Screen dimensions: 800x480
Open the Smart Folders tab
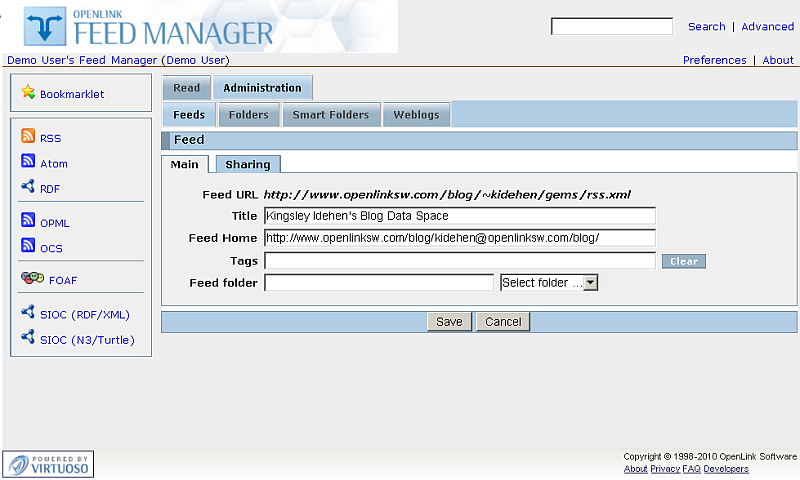[x=330, y=115]
